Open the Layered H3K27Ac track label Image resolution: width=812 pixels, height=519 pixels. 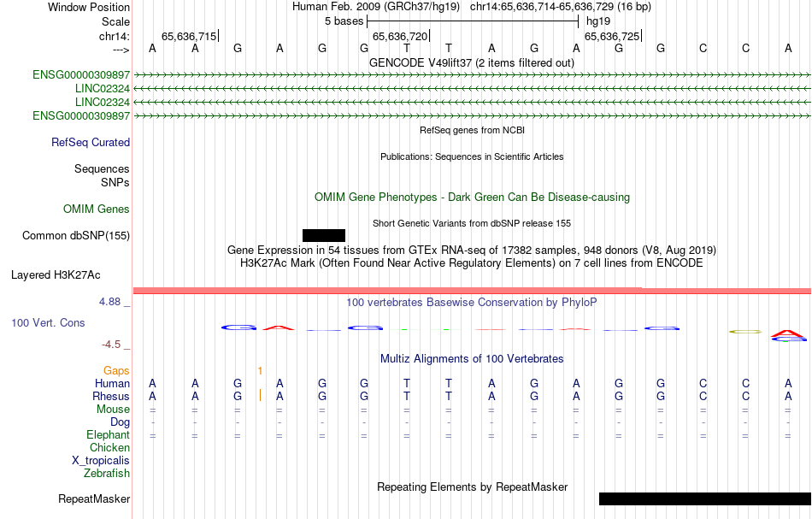(x=56, y=275)
